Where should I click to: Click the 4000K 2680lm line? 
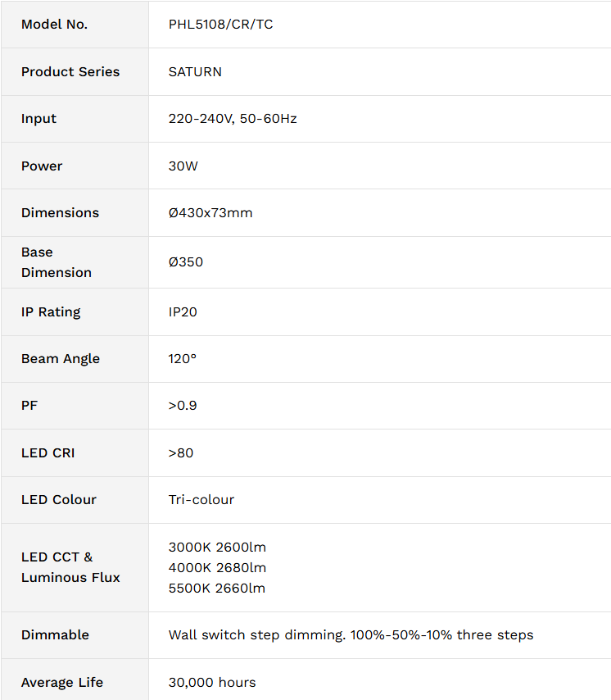(x=217, y=568)
